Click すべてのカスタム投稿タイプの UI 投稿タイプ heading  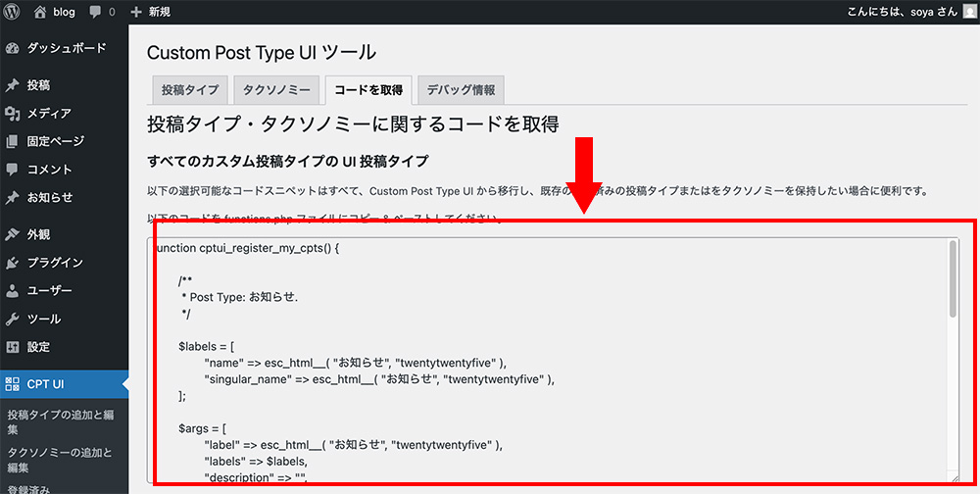point(287,162)
